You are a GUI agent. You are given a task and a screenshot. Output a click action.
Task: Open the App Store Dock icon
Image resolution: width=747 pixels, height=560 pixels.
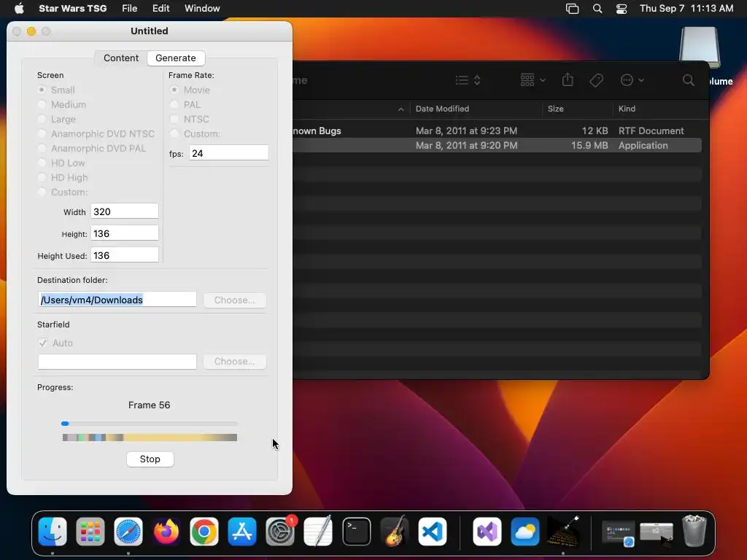pyautogui.click(x=242, y=532)
